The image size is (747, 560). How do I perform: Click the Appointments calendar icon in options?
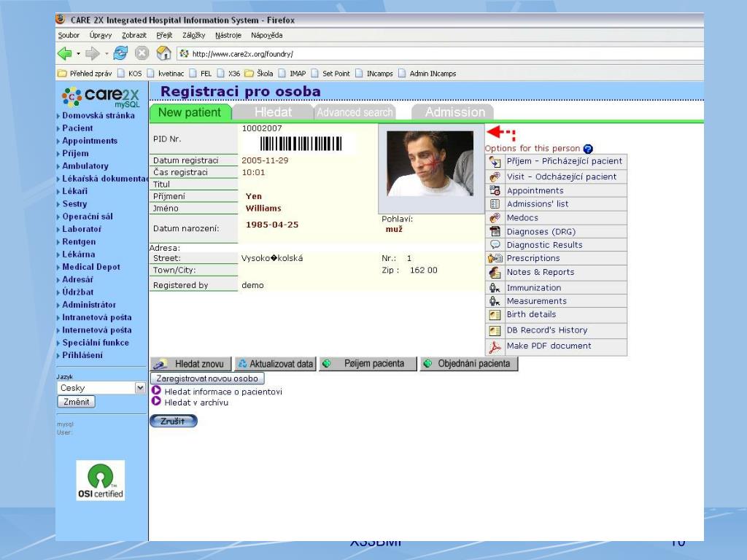495,190
